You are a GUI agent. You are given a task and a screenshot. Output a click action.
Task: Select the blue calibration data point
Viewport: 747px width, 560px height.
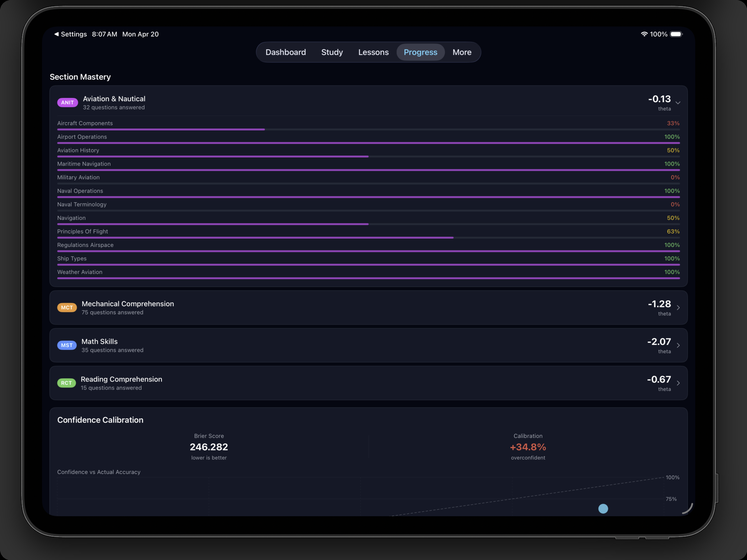point(603,509)
